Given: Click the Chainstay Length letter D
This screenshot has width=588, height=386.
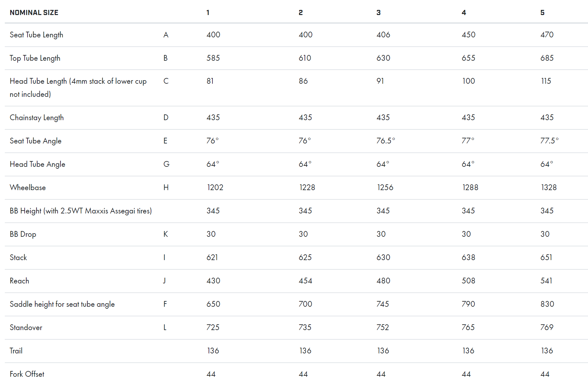Looking at the screenshot, I should (166, 117).
